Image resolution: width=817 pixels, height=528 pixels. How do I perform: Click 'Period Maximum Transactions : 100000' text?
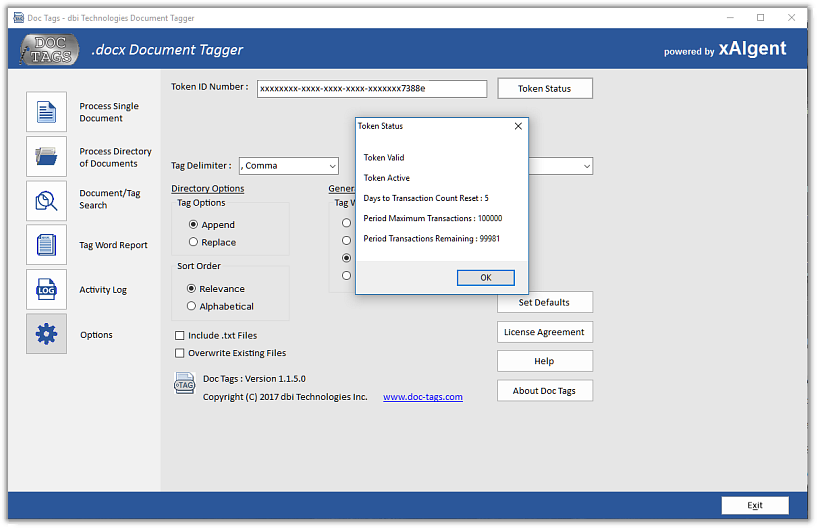[432, 218]
